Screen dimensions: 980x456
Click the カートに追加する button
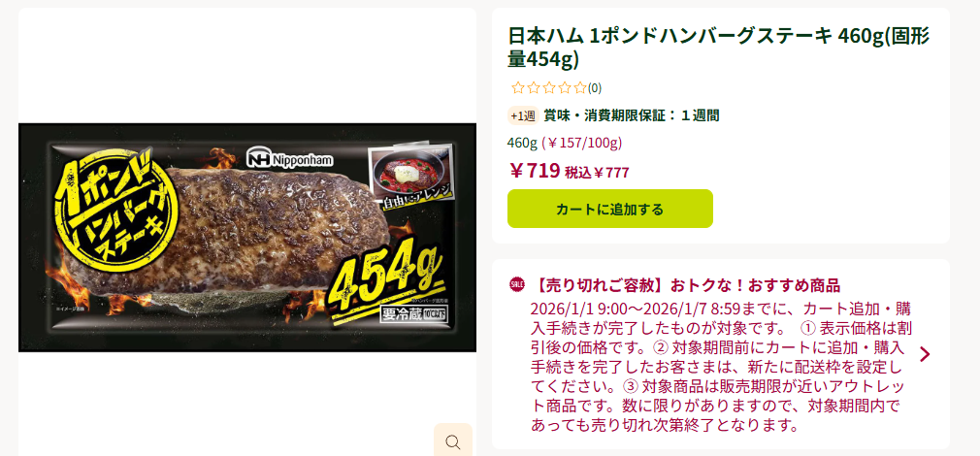pos(610,209)
